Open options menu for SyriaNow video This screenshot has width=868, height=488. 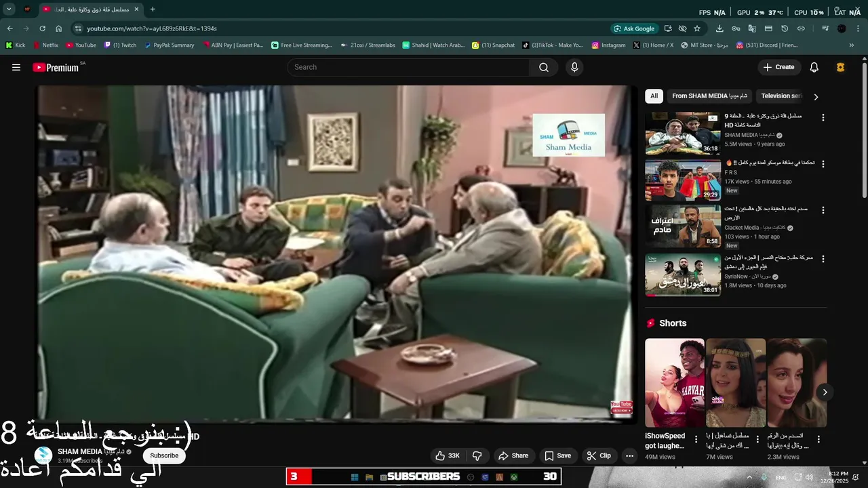coord(823,258)
